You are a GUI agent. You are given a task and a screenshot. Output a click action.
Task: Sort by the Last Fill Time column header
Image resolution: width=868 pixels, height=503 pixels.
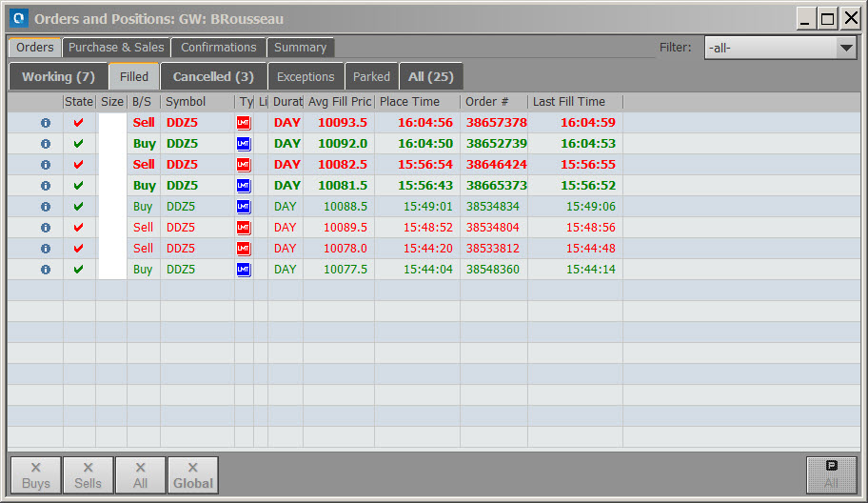click(575, 102)
